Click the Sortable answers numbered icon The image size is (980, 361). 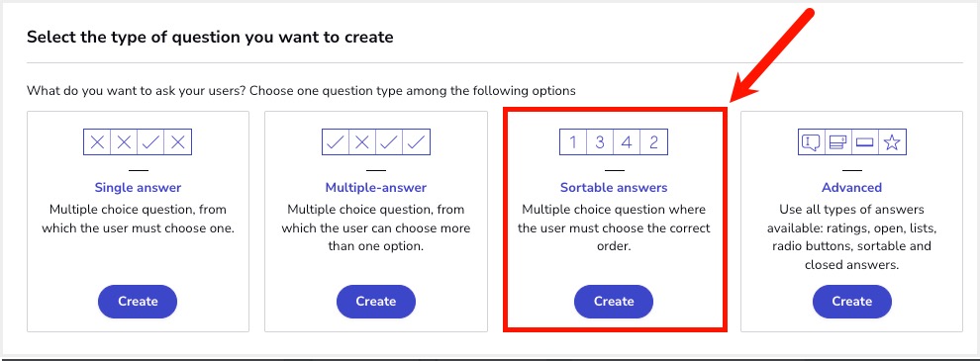pos(613,142)
